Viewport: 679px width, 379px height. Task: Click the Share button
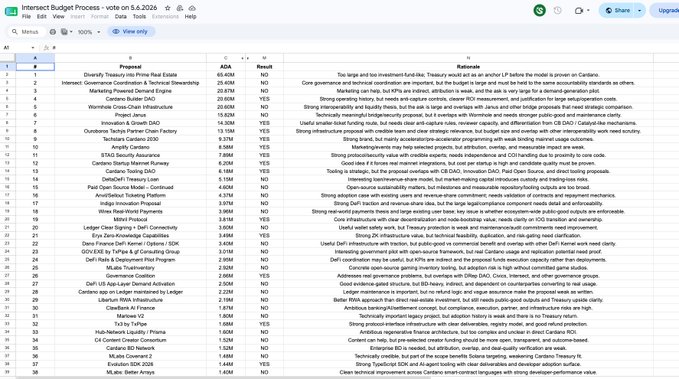click(x=617, y=10)
